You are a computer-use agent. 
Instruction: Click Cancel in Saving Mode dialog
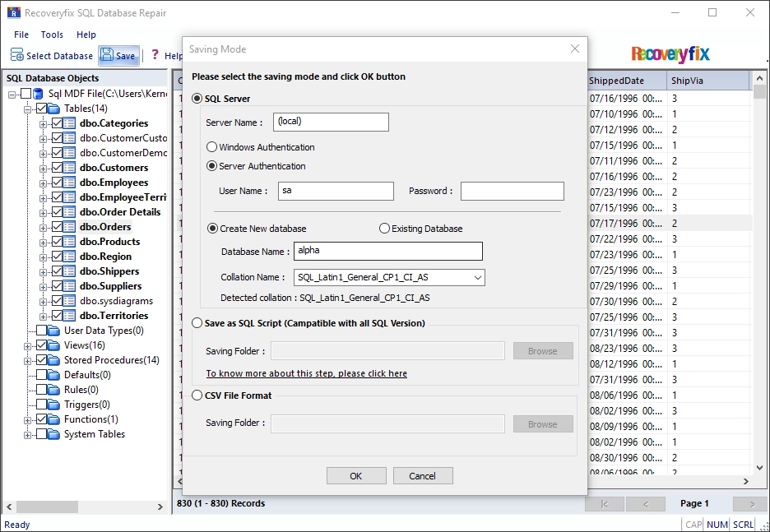(x=422, y=475)
